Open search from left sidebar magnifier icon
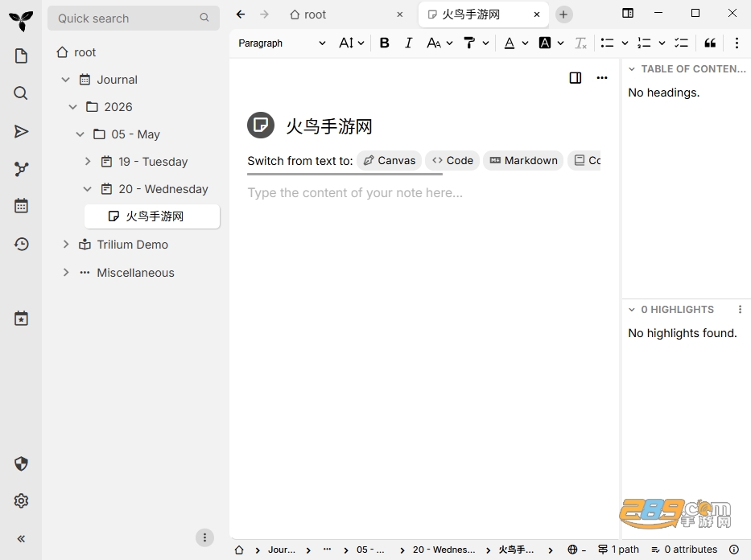 (21, 93)
